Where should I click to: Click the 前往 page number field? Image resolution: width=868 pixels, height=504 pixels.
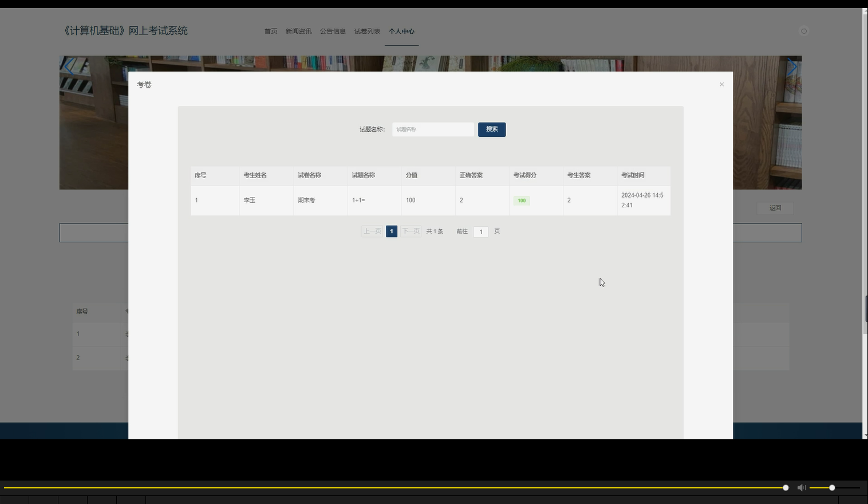[480, 231]
